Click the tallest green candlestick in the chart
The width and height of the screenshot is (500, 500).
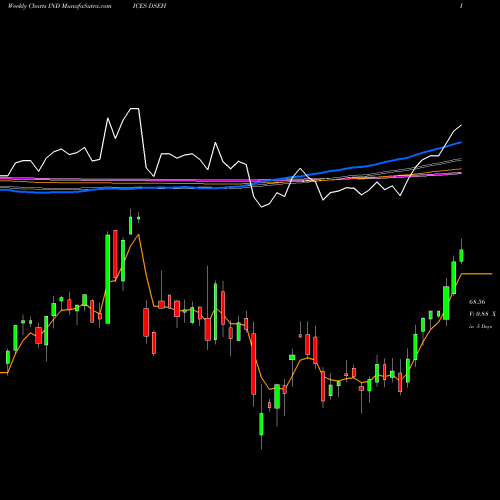108,279
